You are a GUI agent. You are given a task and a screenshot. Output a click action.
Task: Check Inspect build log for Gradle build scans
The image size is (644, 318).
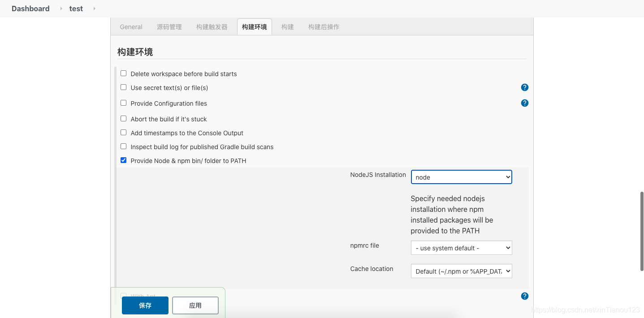(x=124, y=146)
